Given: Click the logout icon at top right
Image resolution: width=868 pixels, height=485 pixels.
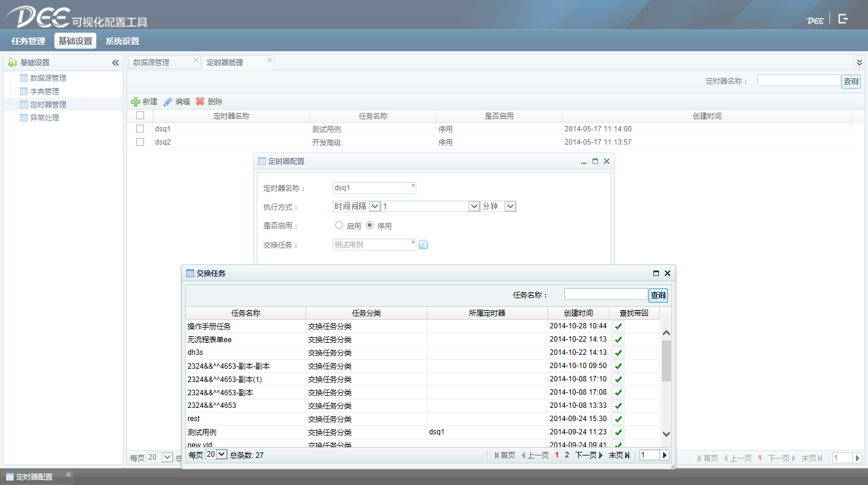Looking at the screenshot, I should (843, 19).
